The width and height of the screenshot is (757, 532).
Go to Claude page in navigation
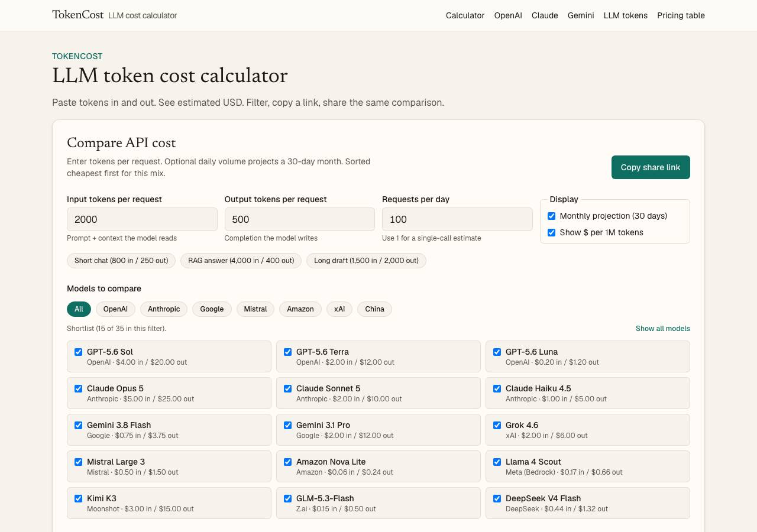[x=545, y=15]
